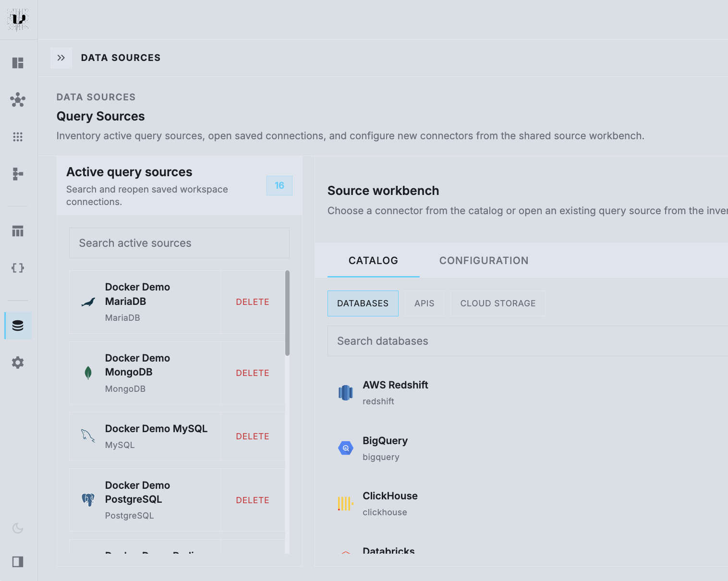Open Settings via the gear icon
The height and width of the screenshot is (581, 728).
tap(18, 363)
